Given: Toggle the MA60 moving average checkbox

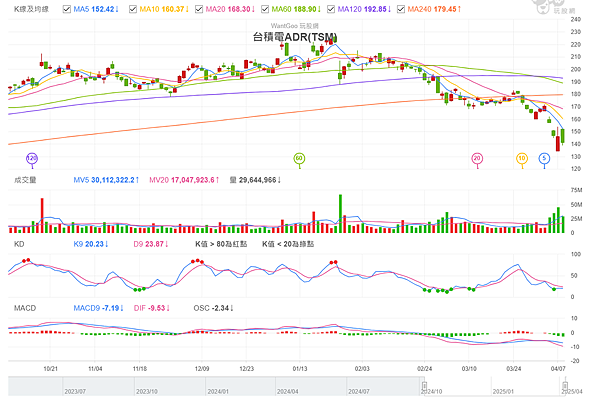Looking at the screenshot, I should pyautogui.click(x=265, y=9).
